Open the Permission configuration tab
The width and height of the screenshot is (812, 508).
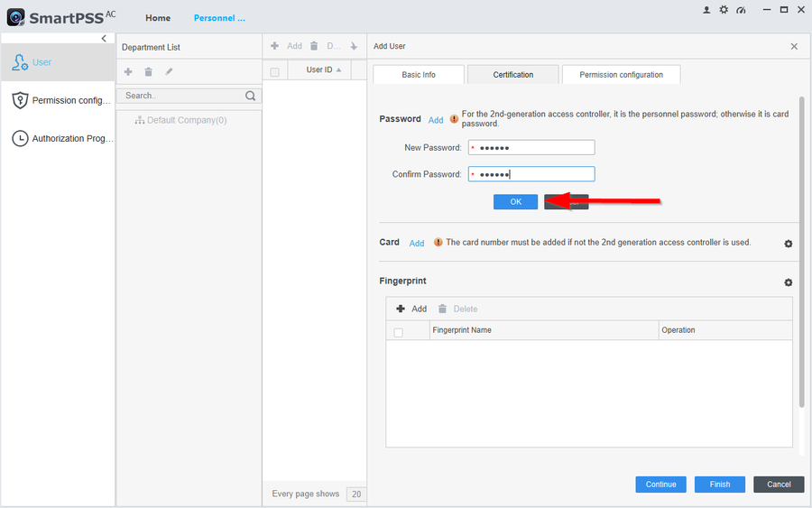[621, 75]
